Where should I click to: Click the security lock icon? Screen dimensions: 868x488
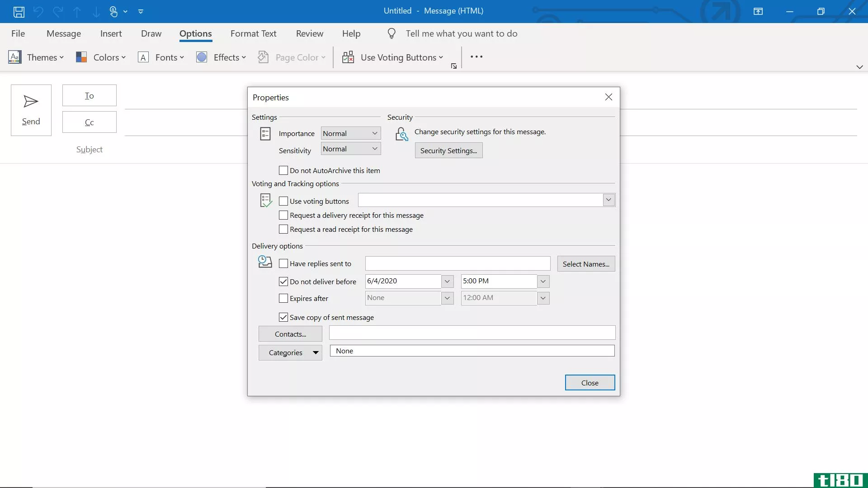(x=401, y=134)
